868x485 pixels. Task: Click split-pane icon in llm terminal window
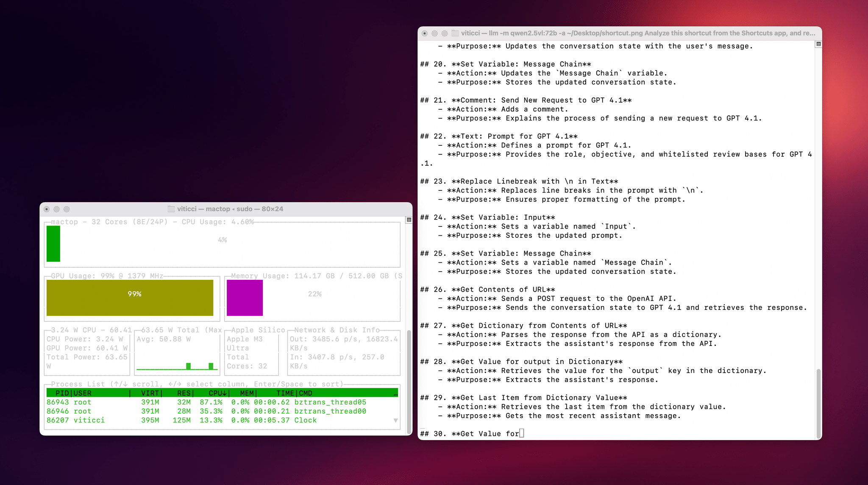click(818, 44)
